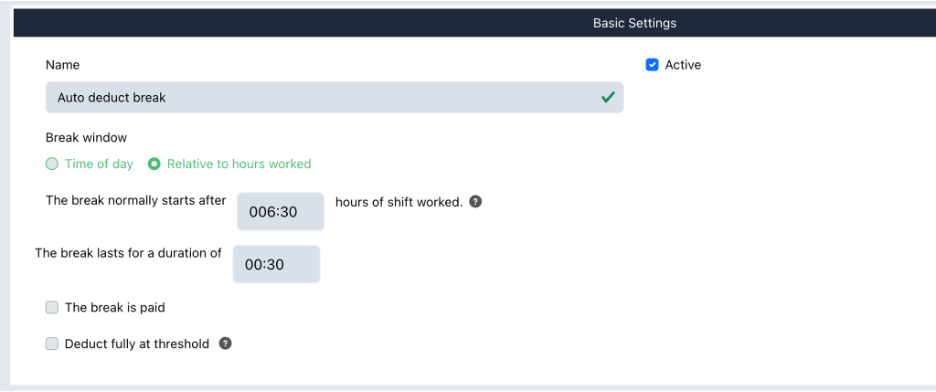Select the Time of day radio button
The width and height of the screenshot is (936, 392).
(x=52, y=163)
